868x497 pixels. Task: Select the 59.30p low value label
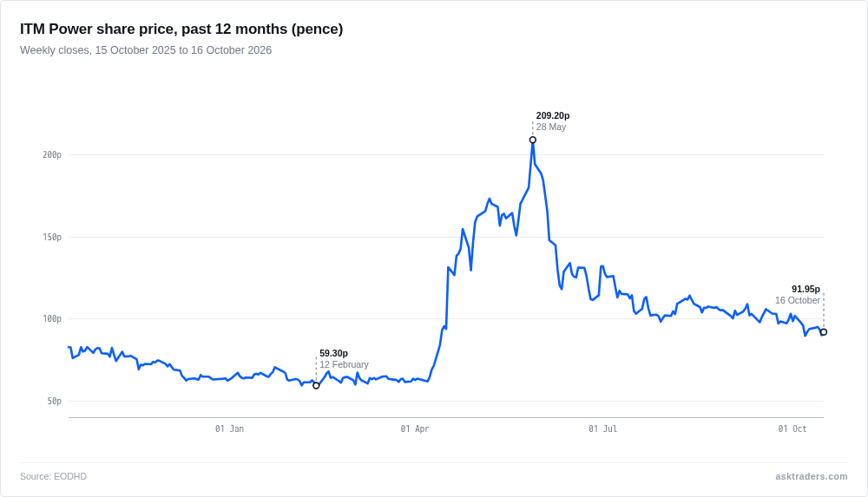[333, 353]
